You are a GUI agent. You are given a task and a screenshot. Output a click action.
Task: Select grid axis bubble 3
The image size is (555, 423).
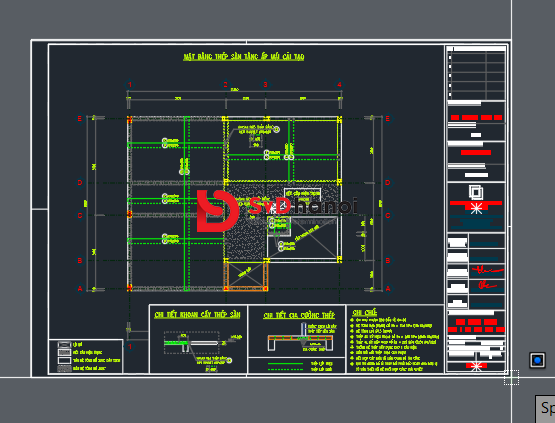pos(265,84)
